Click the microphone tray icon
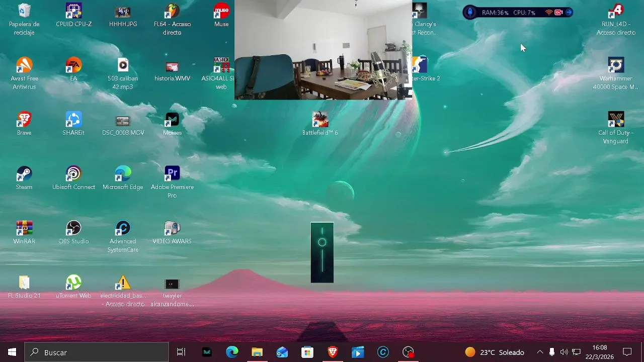The image size is (644, 362). coord(552,352)
